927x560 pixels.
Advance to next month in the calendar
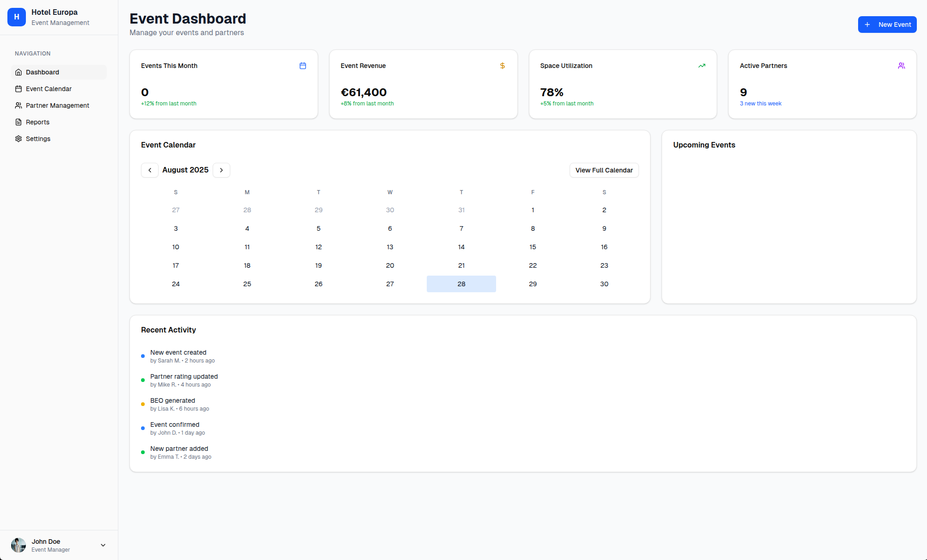(x=221, y=170)
